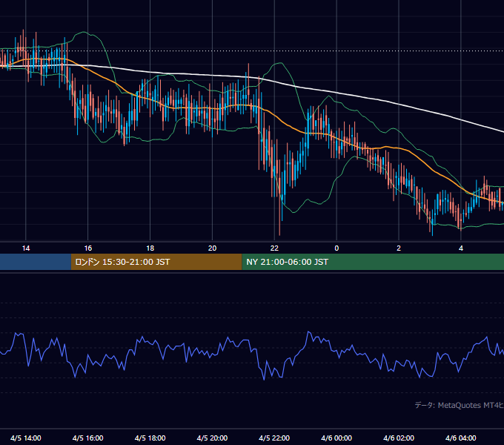Click the 4/5 16:00 date label
504x445 pixels.
tap(87, 438)
